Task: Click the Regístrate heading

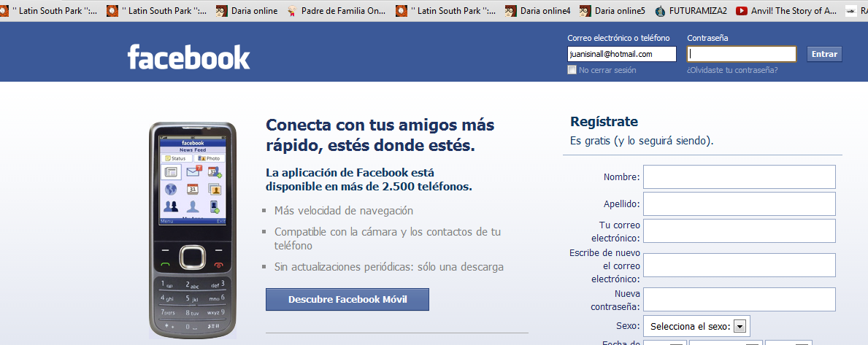Action: 604,122
